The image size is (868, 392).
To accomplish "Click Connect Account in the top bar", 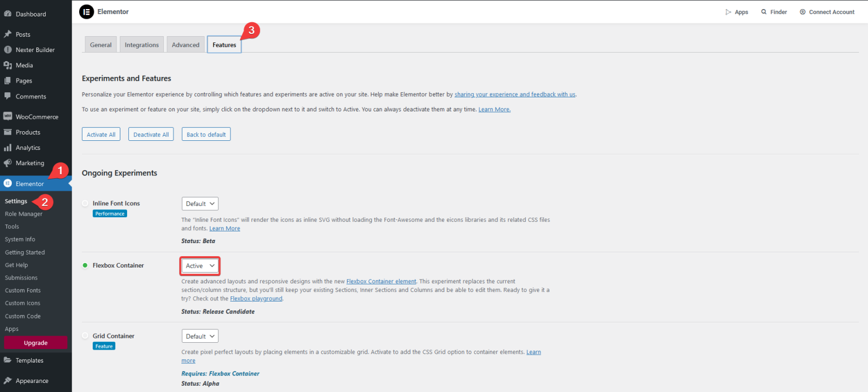I will click(x=831, y=11).
